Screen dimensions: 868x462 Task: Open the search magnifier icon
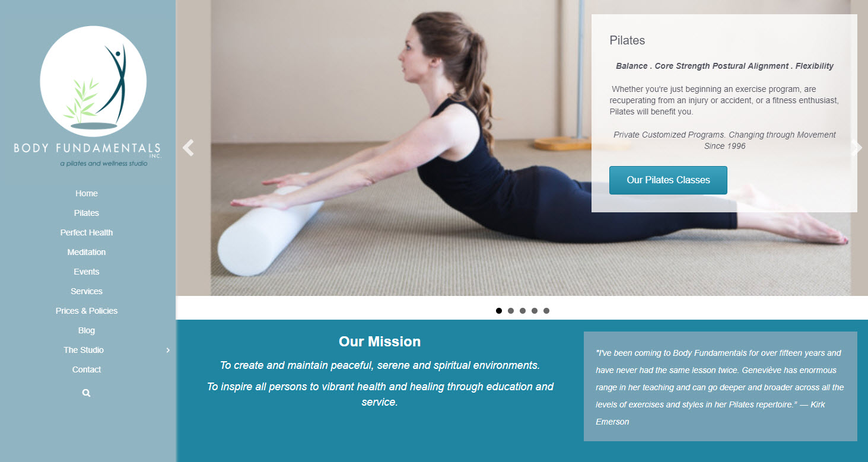[87, 393]
